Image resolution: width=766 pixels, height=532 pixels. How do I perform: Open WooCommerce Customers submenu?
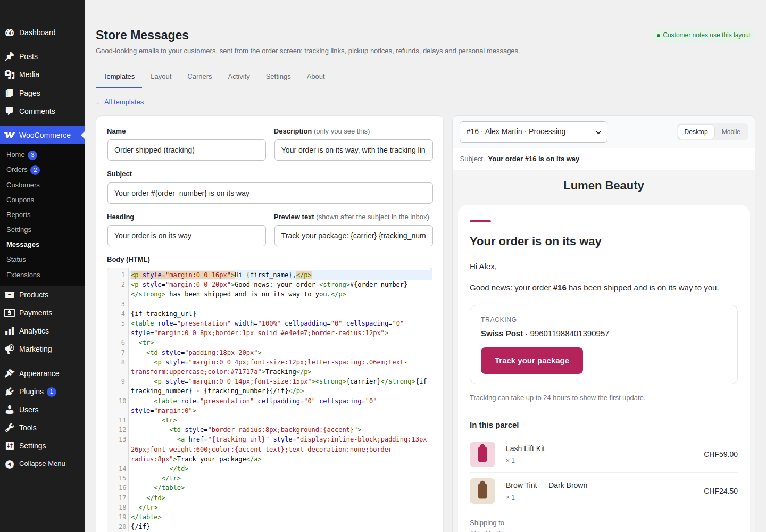point(23,185)
